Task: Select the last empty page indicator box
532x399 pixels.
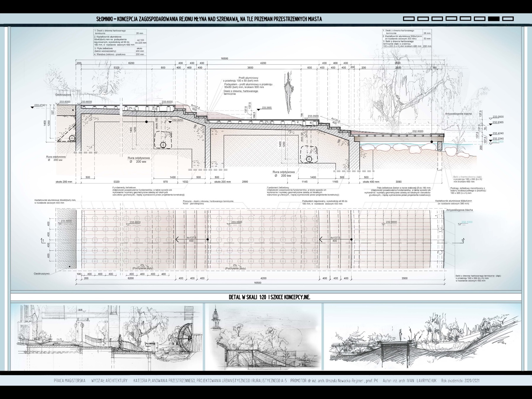Action: point(508,19)
